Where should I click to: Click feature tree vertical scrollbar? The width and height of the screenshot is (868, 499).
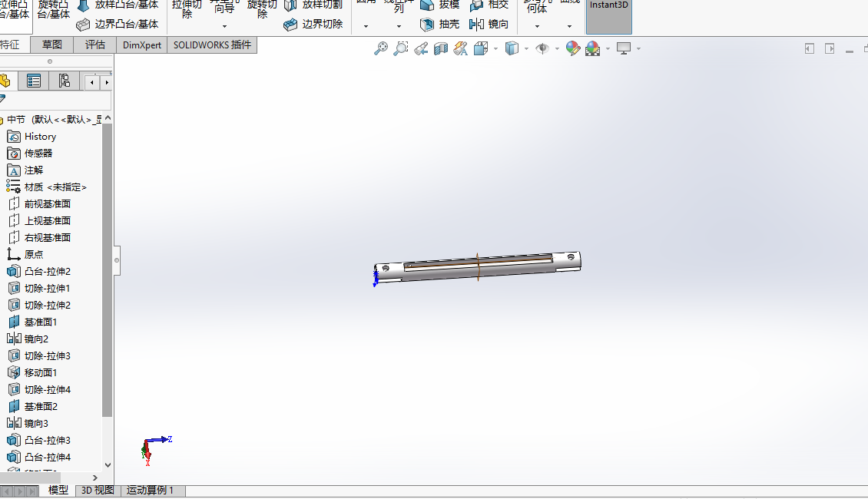coord(108,270)
